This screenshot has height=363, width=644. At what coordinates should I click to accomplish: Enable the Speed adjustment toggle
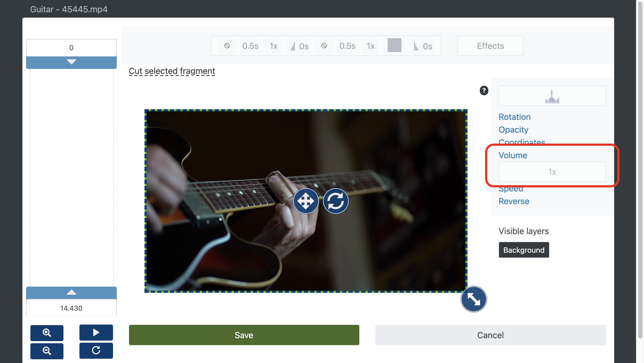(x=510, y=188)
